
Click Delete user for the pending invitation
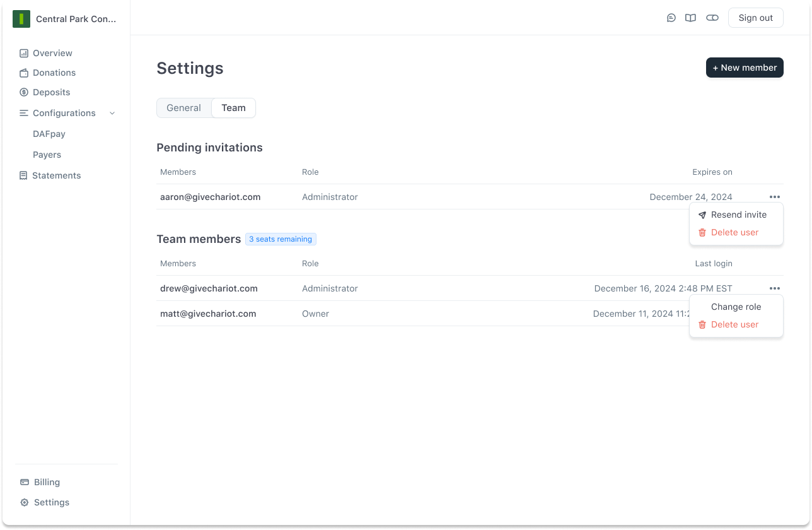[x=734, y=232]
